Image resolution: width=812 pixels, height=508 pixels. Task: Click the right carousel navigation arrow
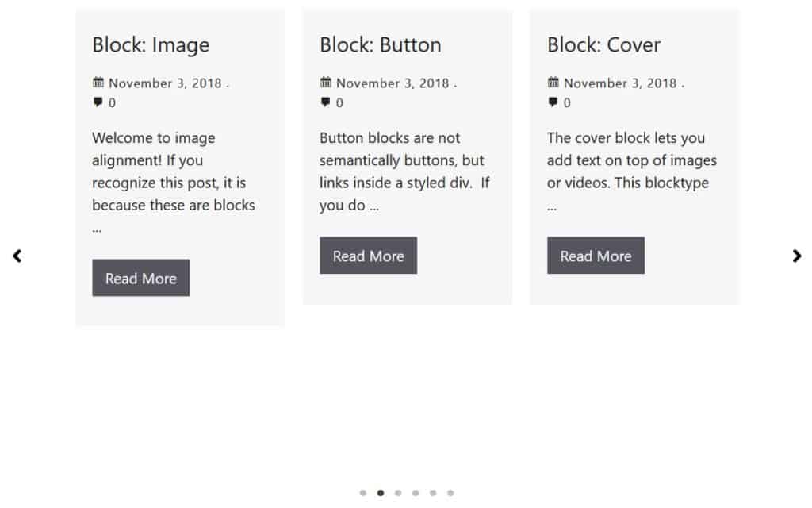(797, 256)
